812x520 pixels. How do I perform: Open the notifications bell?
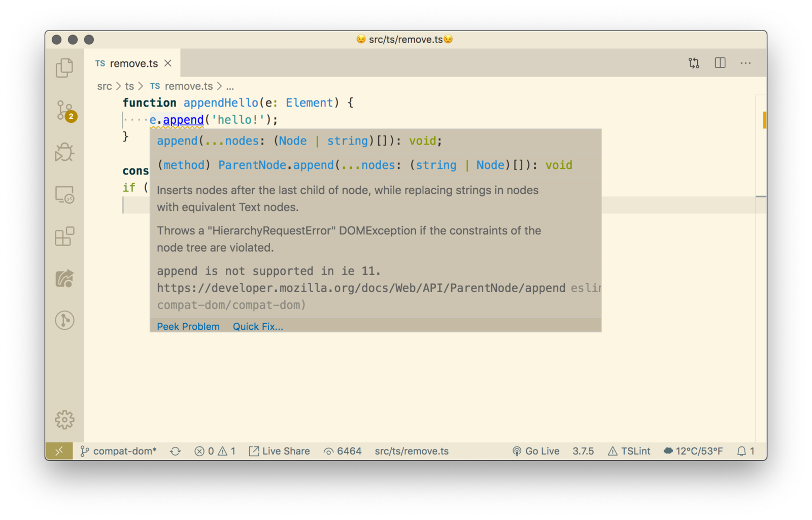pos(742,451)
